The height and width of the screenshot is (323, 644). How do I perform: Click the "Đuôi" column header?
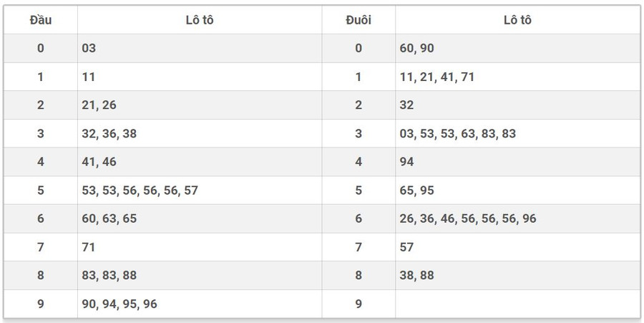pyautogui.click(x=358, y=20)
